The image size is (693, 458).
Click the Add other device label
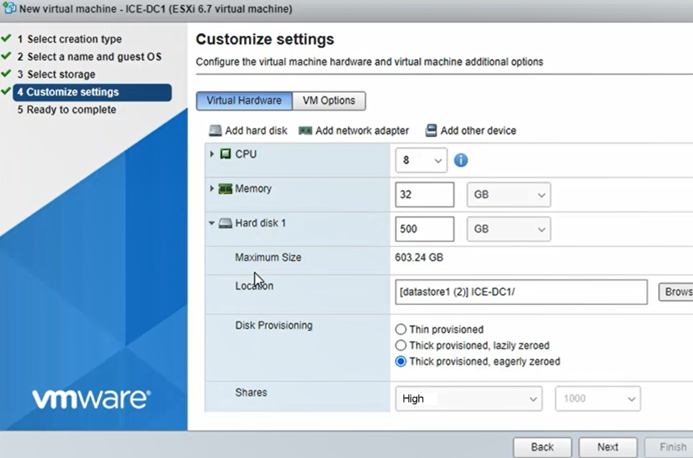coord(478,131)
